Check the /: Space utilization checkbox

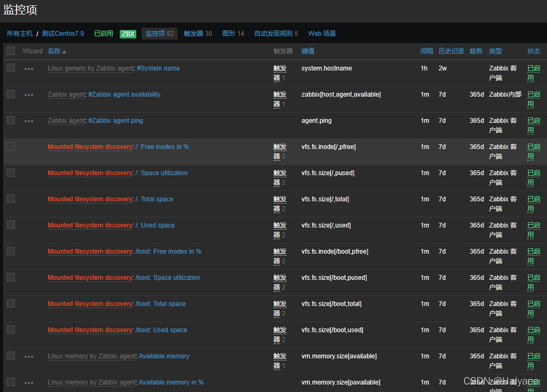pyautogui.click(x=11, y=173)
